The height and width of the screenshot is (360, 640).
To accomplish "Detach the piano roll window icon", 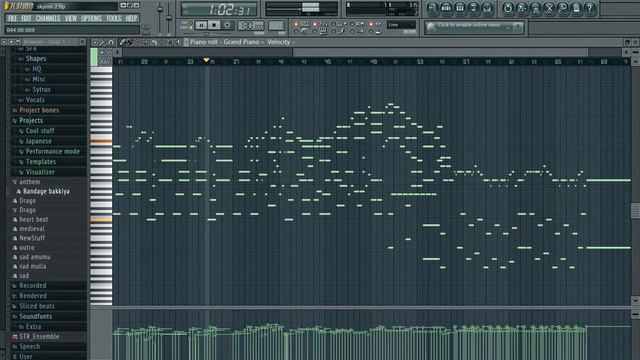I will pos(627,42).
